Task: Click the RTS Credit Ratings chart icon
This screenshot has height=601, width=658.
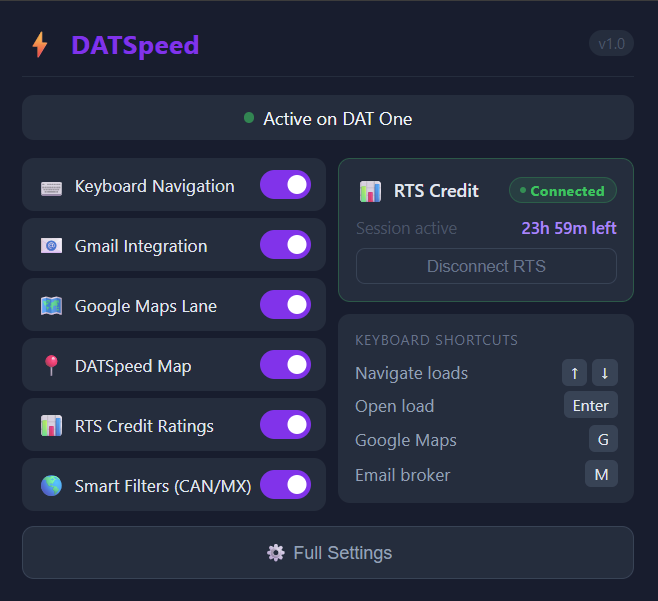Action: (51, 426)
